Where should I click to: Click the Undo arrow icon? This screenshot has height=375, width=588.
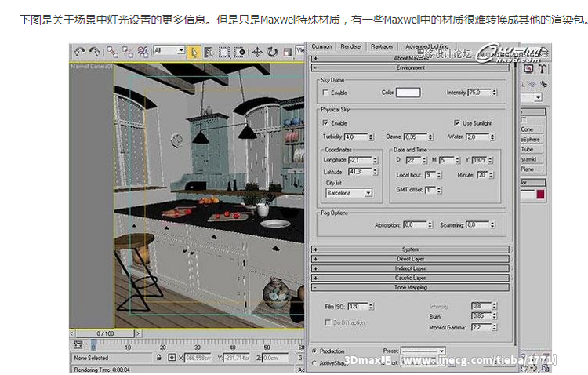pos(79,52)
